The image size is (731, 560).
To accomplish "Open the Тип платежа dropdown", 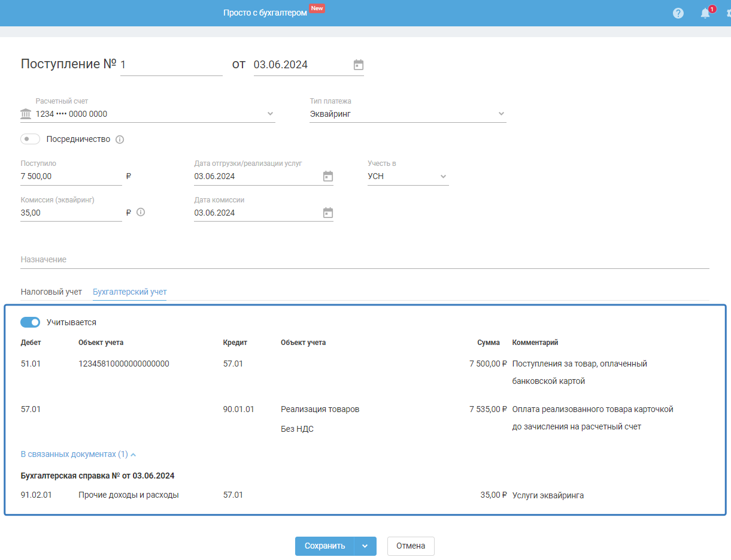I will tap(501, 114).
